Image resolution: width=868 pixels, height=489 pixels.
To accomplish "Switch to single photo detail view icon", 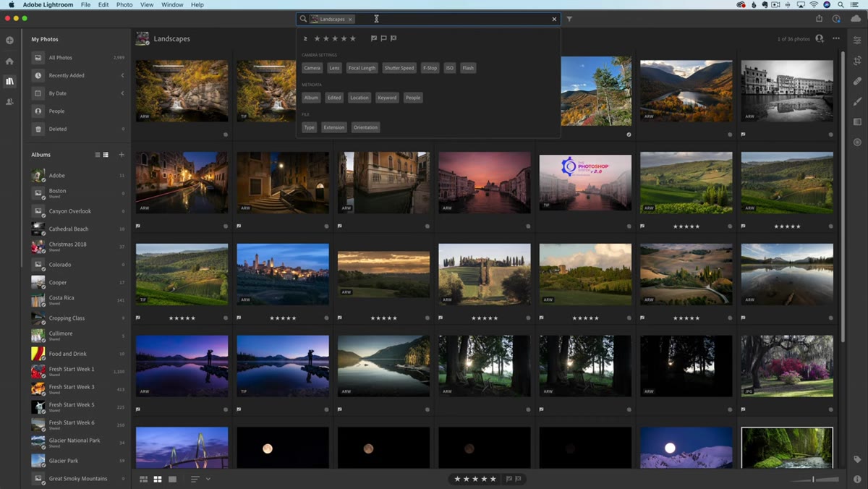I will point(172,479).
